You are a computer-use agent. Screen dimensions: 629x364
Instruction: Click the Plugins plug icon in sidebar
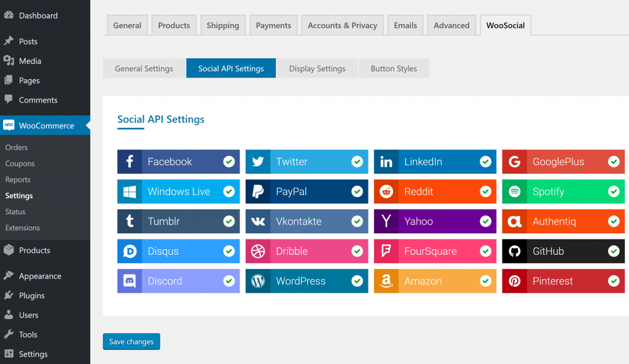pos(9,295)
